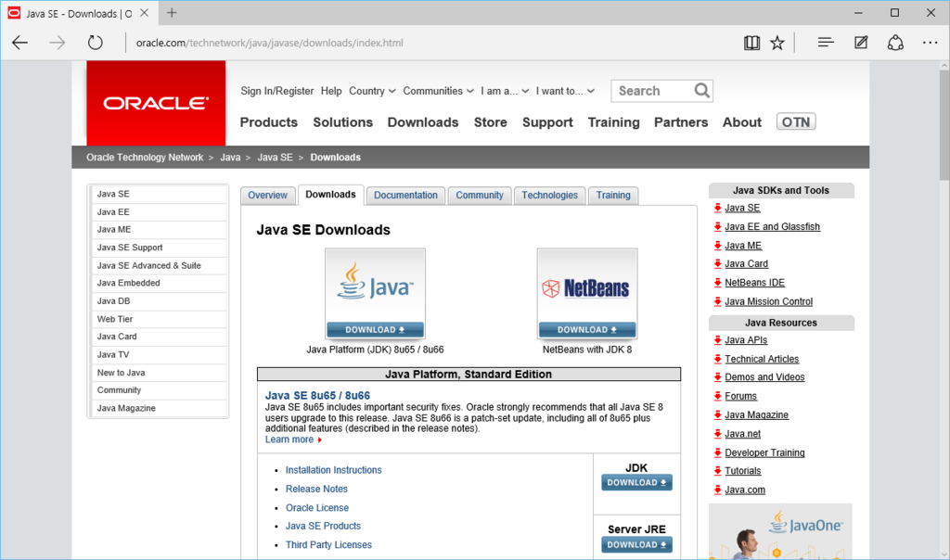Click red arrow icon beside Forums
Viewport: 950px width, 560px height.
717,396
